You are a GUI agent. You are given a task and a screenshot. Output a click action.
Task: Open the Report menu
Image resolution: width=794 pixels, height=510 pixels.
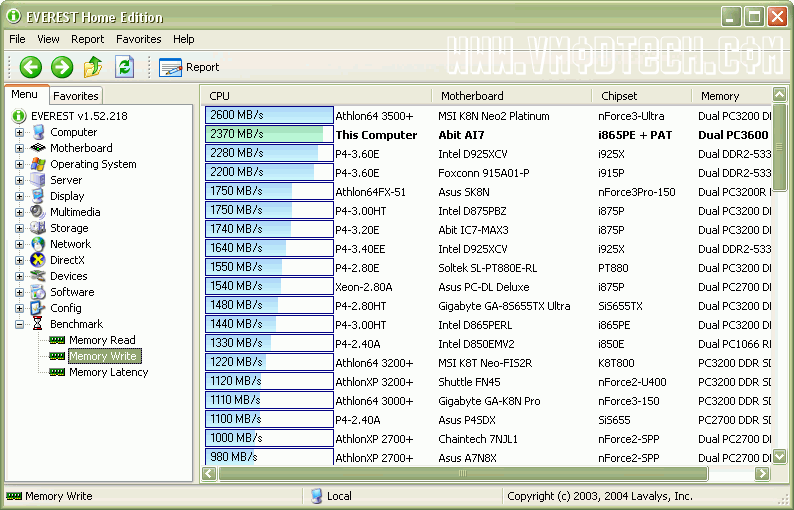(87, 39)
